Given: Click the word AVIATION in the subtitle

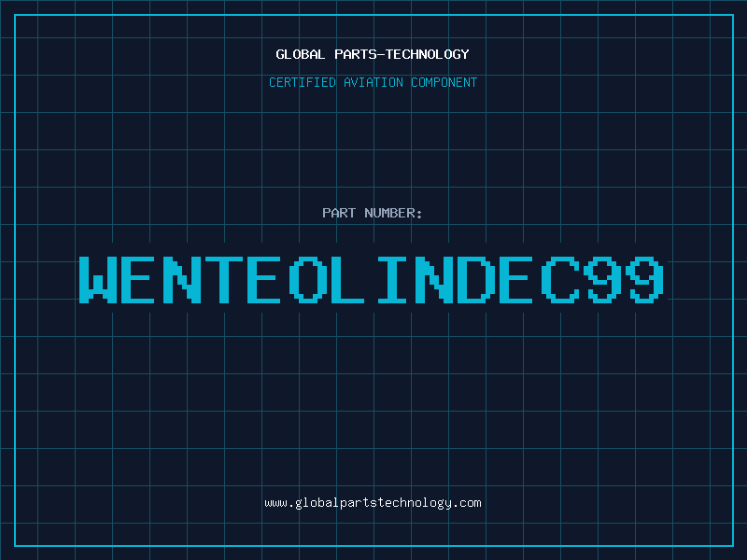Looking at the screenshot, I should pyautogui.click(x=373, y=82).
